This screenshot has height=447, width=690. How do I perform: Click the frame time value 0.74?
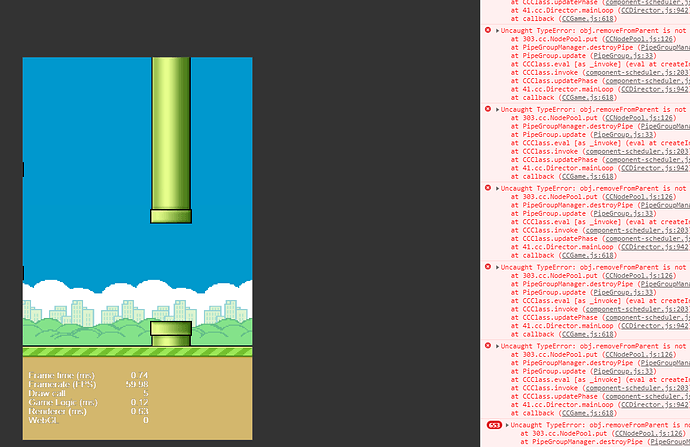139,375
